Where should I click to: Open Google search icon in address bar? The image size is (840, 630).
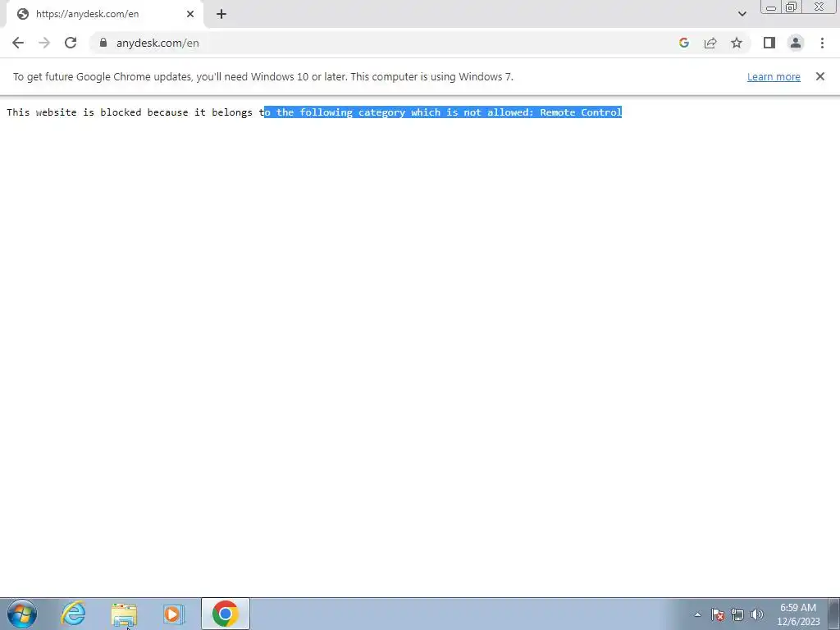pos(683,43)
